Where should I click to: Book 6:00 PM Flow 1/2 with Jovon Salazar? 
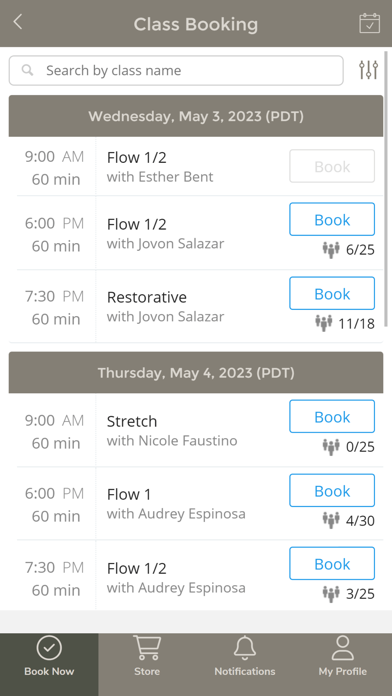coord(332,219)
